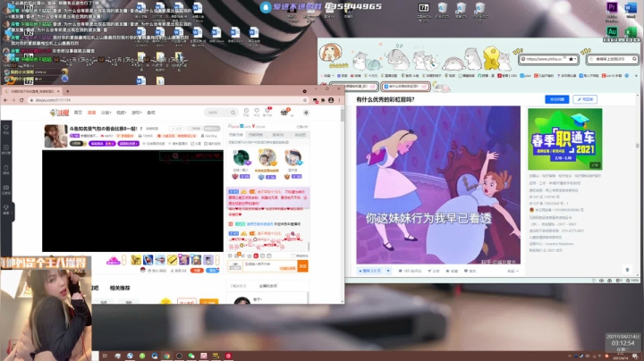Click the orange send button in Douyu chat
The image size is (644, 361).
(302, 266)
